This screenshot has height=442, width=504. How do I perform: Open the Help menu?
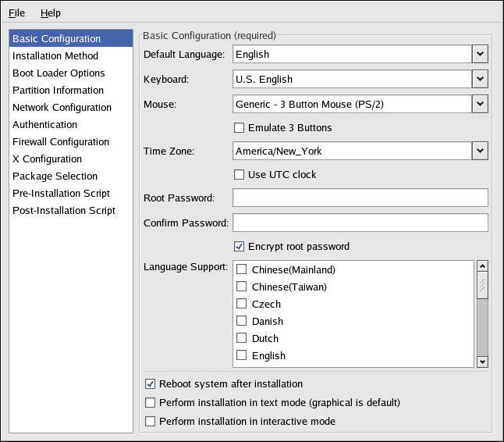click(50, 13)
